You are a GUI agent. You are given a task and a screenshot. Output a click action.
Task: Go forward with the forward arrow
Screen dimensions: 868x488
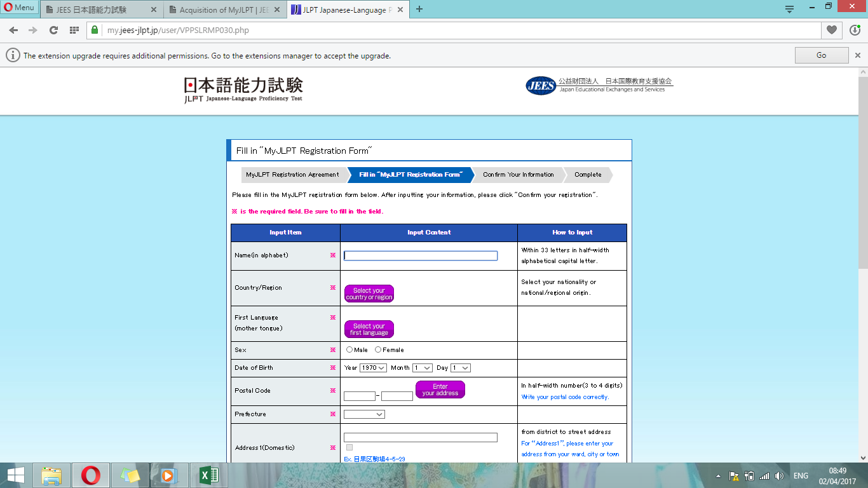(33, 30)
